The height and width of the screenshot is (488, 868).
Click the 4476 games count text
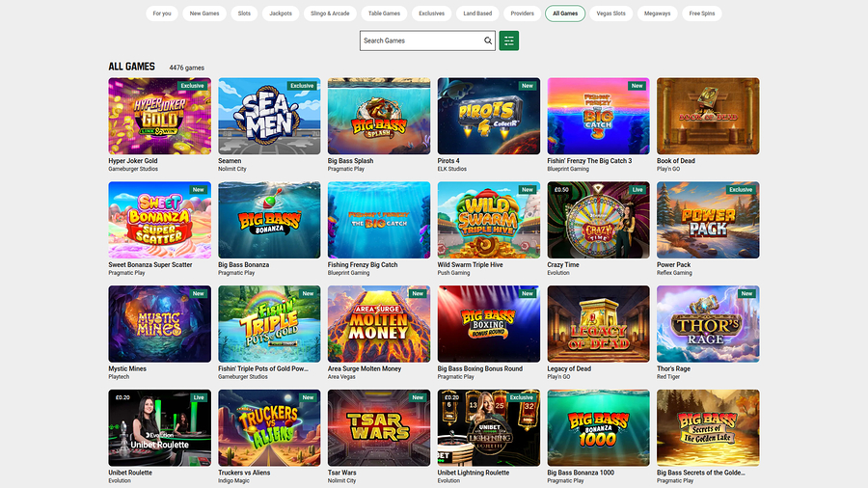point(186,68)
